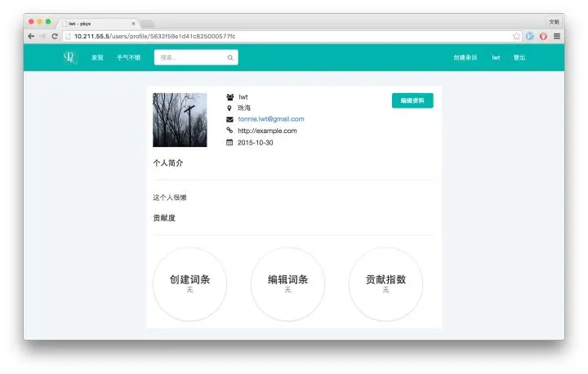Click 登出 to log out
588x374 pixels.
tap(519, 57)
